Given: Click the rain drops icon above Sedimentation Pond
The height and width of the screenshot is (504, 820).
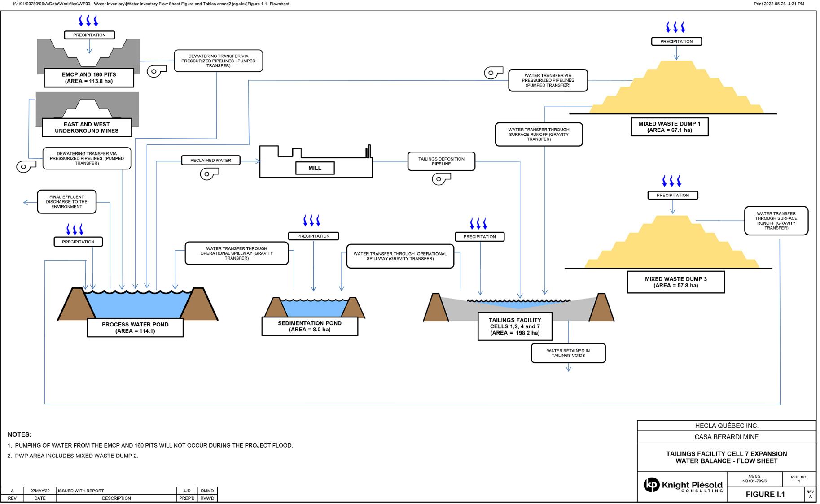Looking at the screenshot, I should (x=311, y=221).
